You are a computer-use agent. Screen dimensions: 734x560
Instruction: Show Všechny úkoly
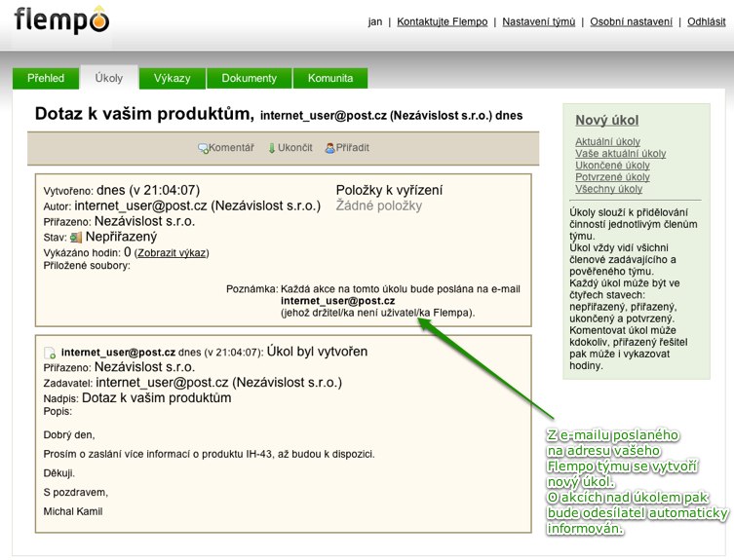[x=608, y=189]
